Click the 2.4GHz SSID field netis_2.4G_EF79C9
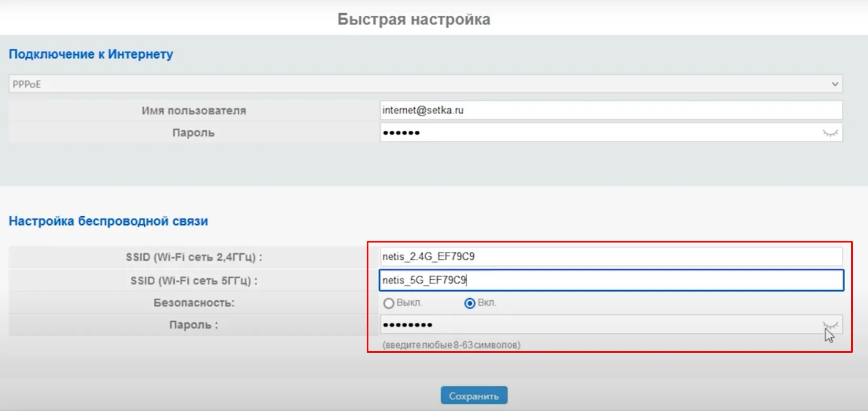868x411 pixels. (x=611, y=256)
